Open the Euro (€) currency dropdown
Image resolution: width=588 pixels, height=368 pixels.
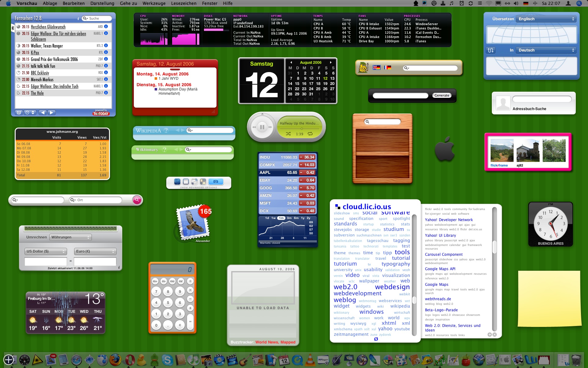(x=95, y=251)
